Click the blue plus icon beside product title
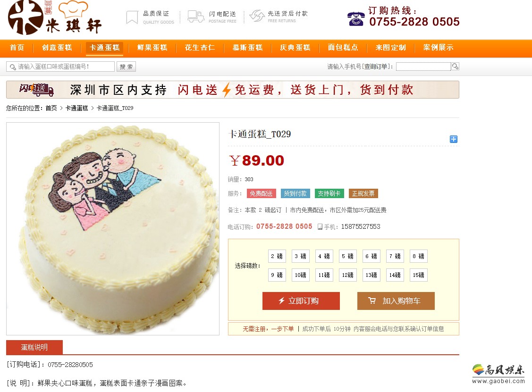This screenshot has height=392, width=532. click(453, 139)
